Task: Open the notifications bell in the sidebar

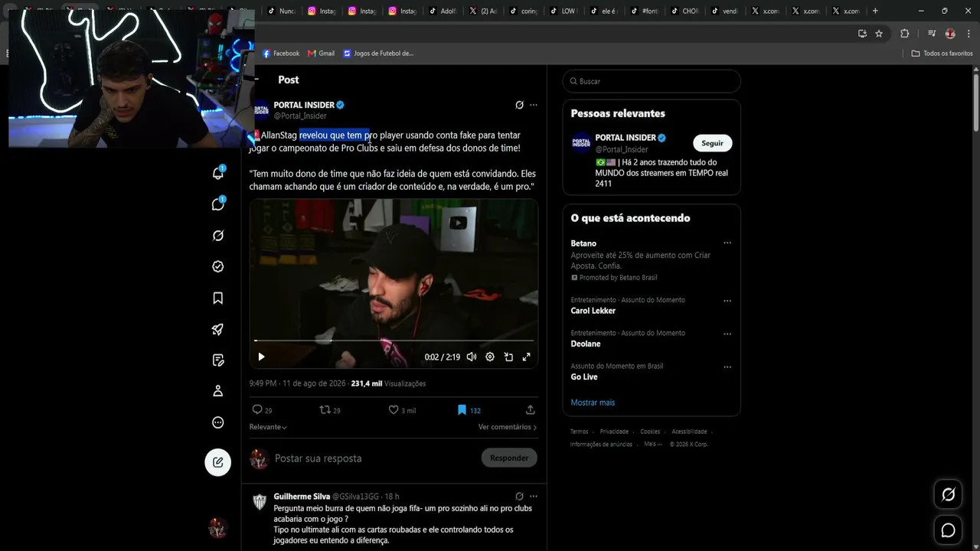Action: (218, 173)
